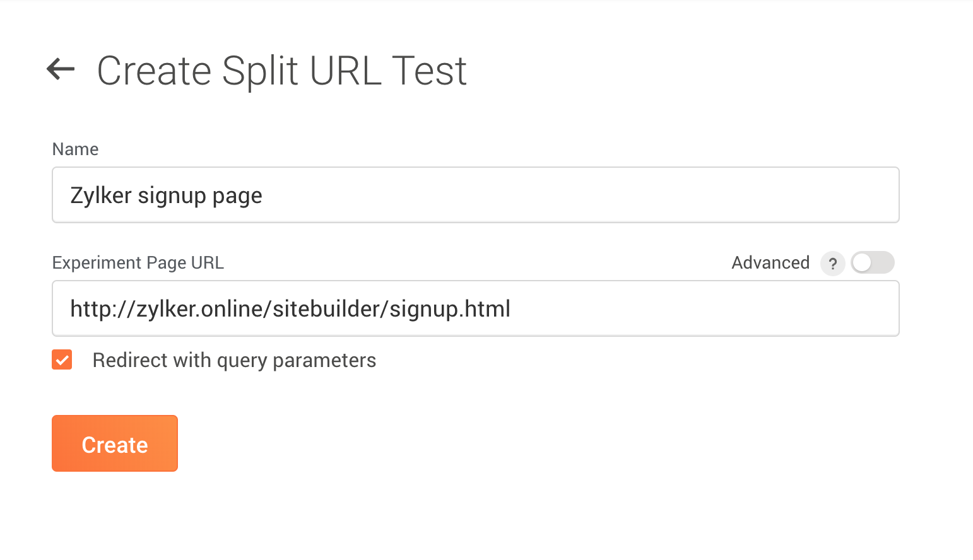This screenshot has height=560, width=973.
Task: Focus the Experiment Page URL input field
Action: [x=476, y=308]
